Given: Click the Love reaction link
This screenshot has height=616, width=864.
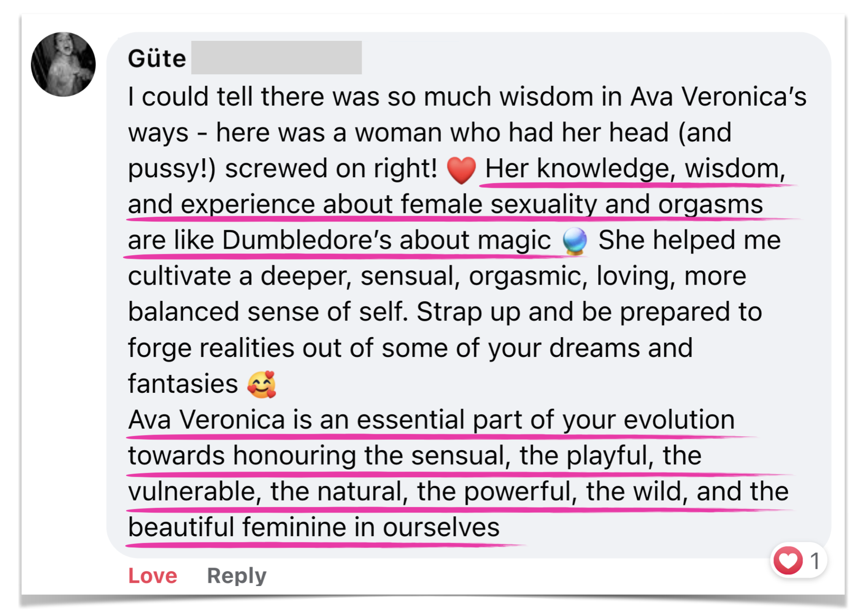Looking at the screenshot, I should click(153, 575).
